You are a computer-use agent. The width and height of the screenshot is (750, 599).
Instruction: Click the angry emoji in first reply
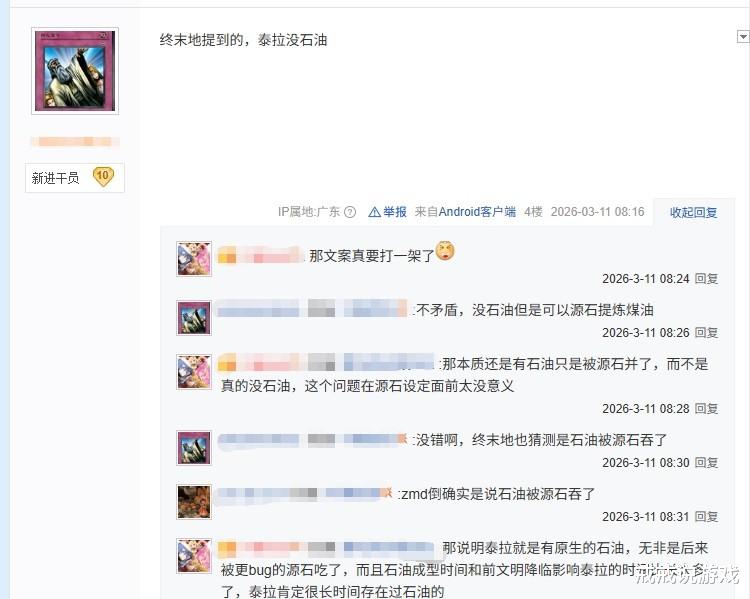point(445,251)
